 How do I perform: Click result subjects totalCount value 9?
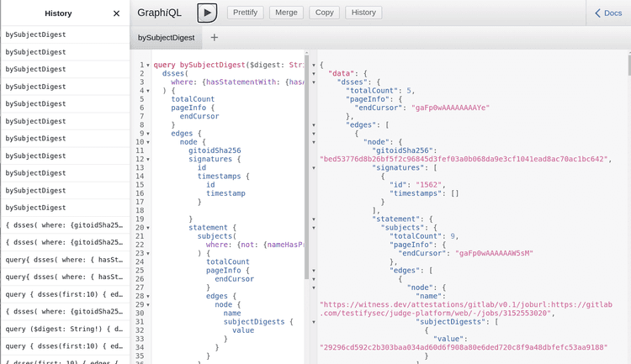coord(453,236)
